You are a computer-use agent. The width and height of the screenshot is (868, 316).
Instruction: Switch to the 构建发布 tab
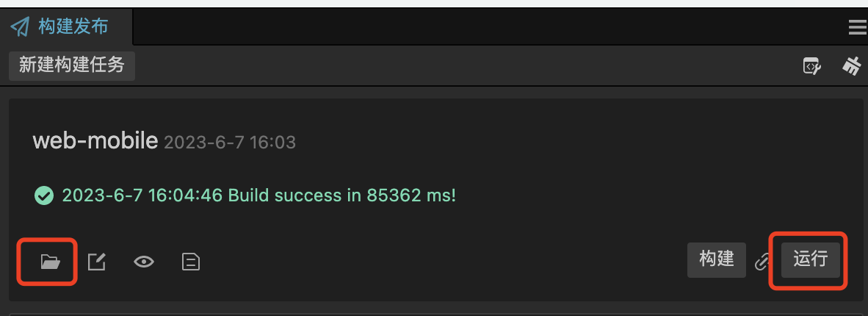(x=73, y=27)
